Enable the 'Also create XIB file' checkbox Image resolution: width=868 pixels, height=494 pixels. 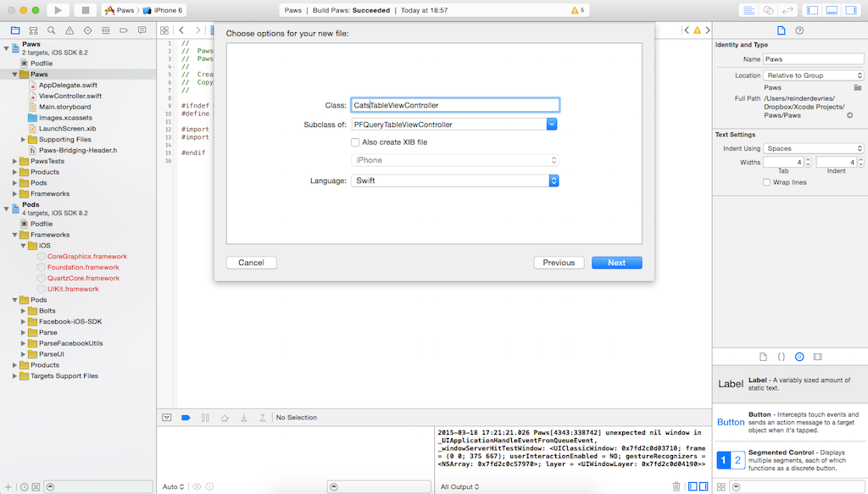pos(355,142)
